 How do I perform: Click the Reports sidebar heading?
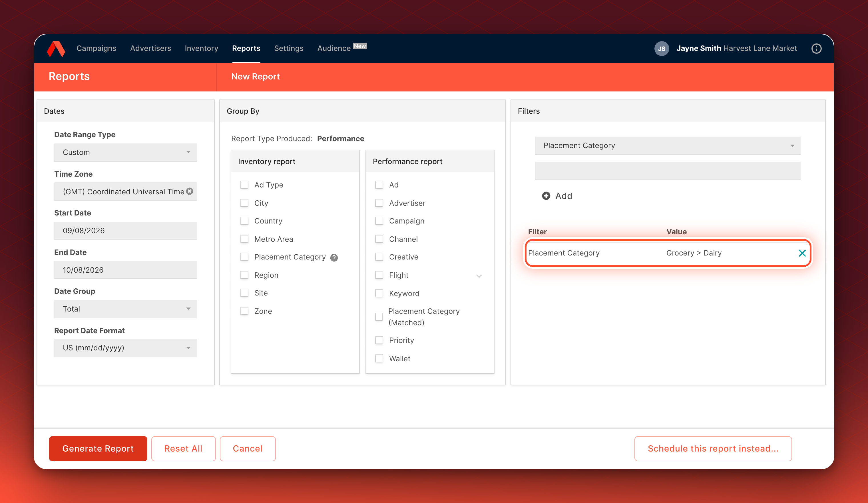tap(69, 76)
